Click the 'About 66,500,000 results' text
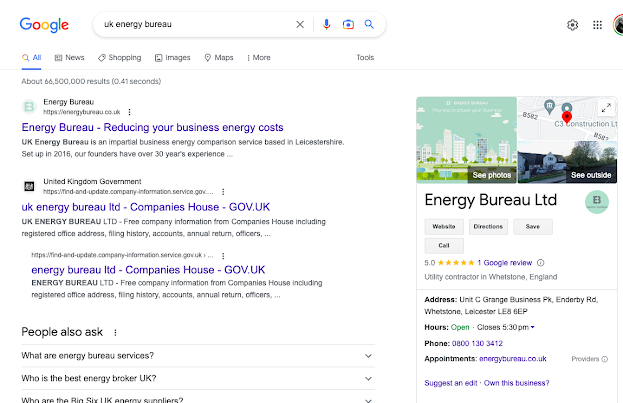This screenshot has width=623, height=403. tap(91, 81)
